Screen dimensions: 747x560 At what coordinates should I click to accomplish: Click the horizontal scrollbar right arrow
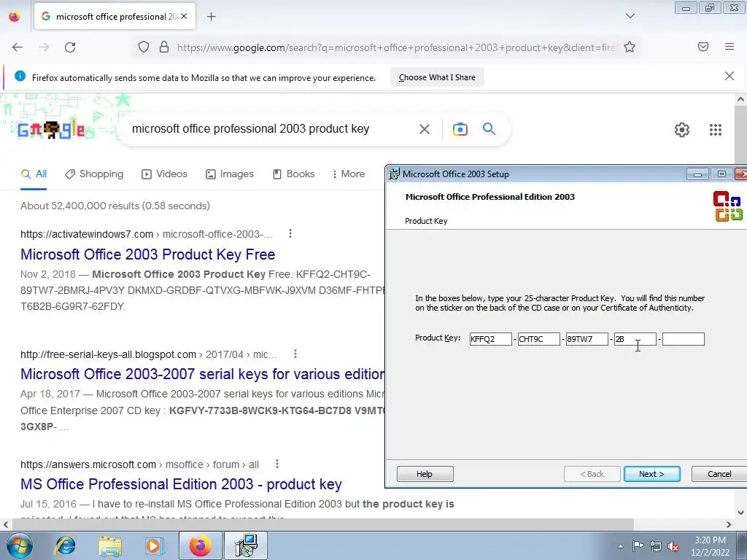729,524
